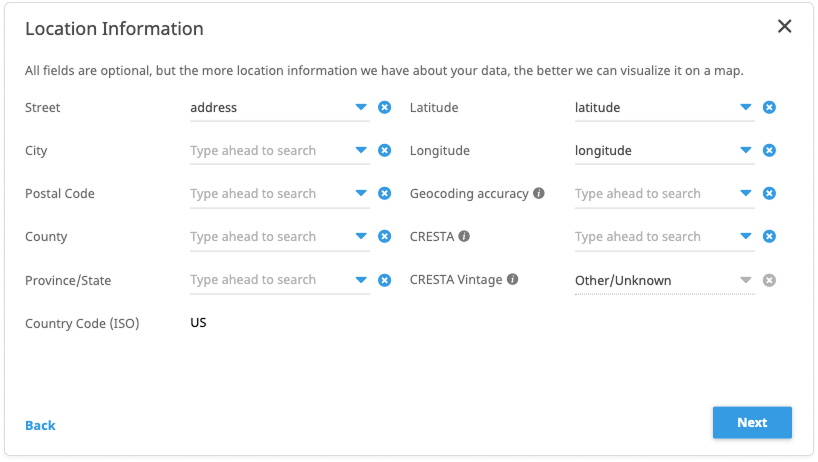
Task: Clear the Province/State field
Action: pos(384,281)
